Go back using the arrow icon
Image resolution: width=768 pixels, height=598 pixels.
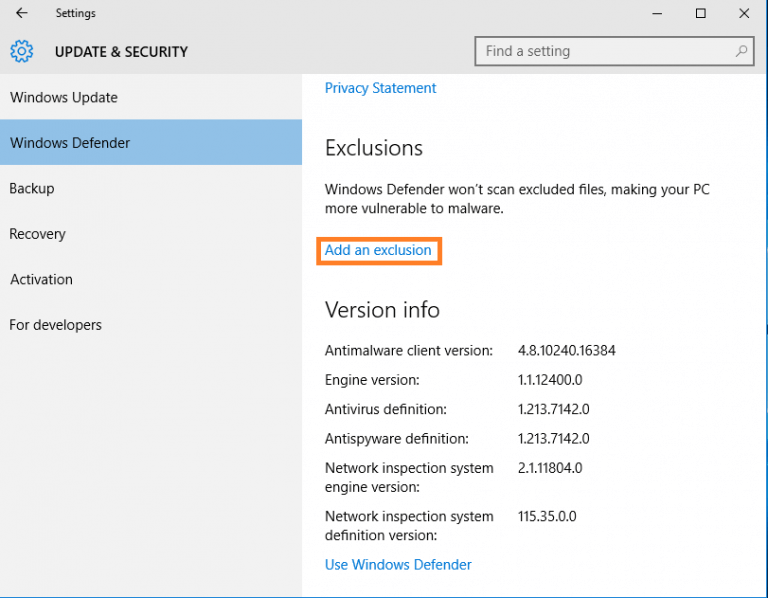22,13
